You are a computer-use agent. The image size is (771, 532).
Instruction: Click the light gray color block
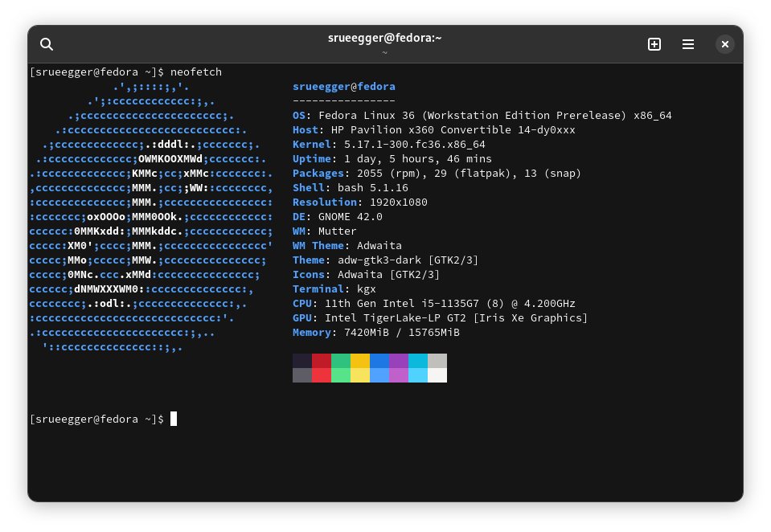tap(437, 361)
